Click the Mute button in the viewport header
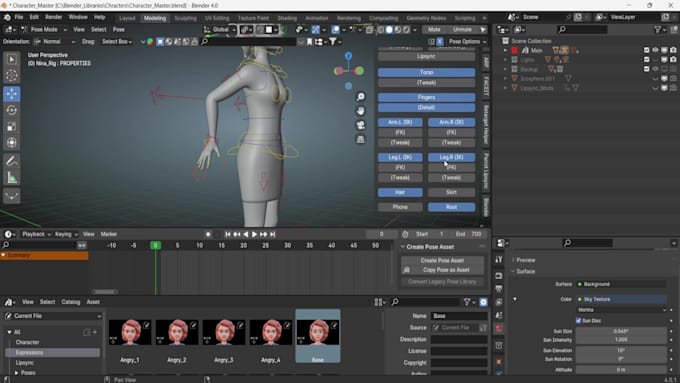This screenshot has width=680, height=383. [434, 29]
